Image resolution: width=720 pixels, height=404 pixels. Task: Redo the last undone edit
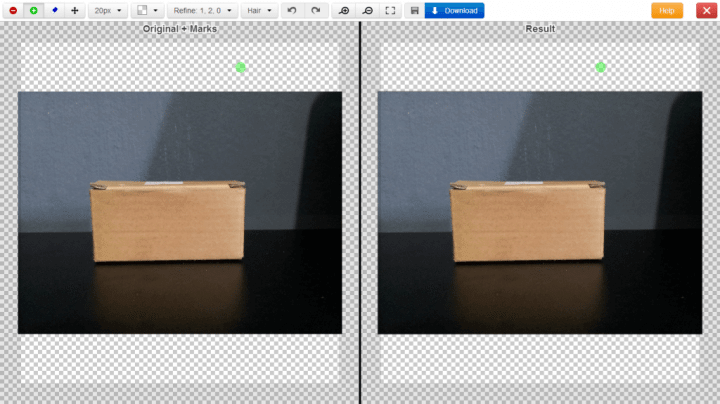tap(315, 10)
